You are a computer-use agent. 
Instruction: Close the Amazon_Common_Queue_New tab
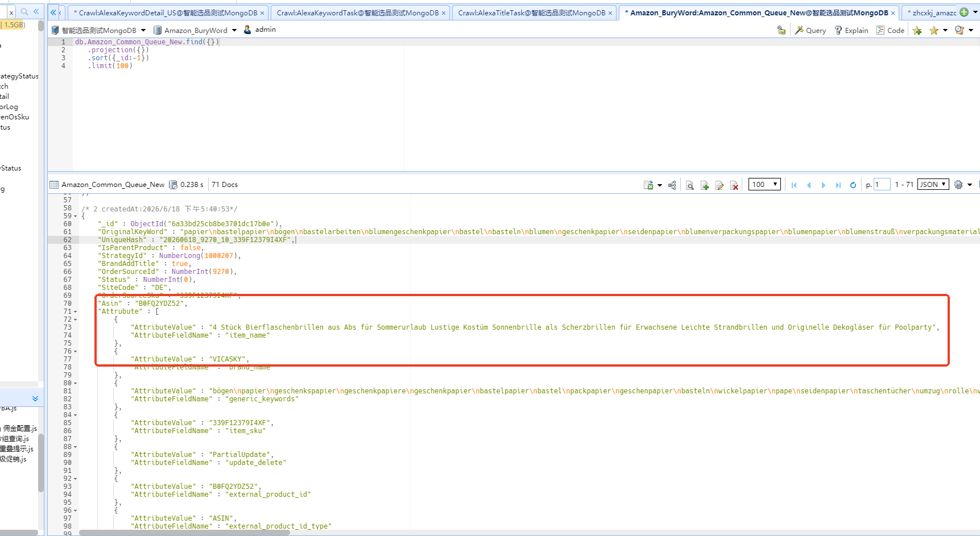(x=893, y=13)
